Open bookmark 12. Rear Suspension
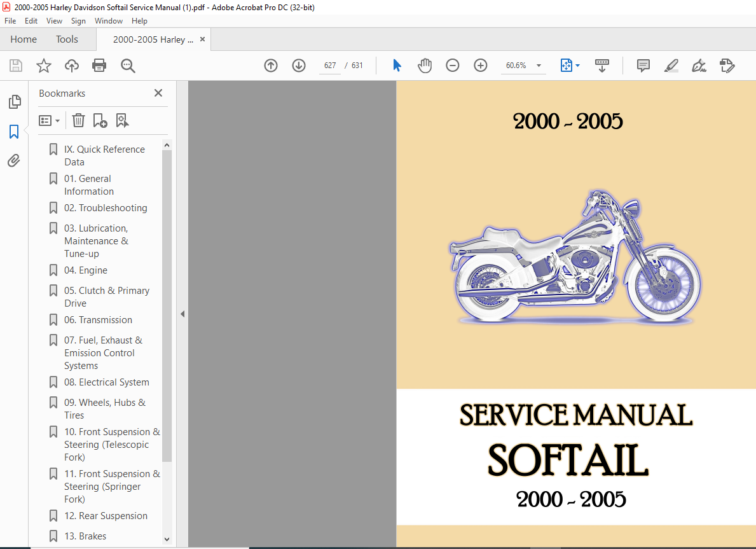This screenshot has width=756, height=549. 106,516
